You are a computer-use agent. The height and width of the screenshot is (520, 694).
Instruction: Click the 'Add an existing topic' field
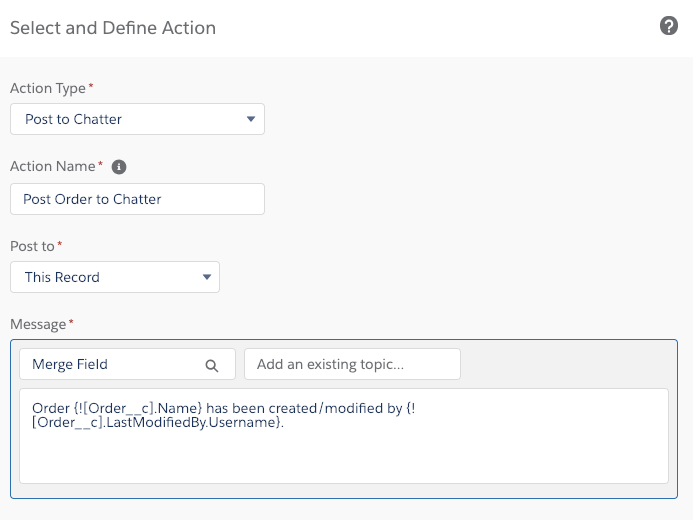click(x=352, y=364)
